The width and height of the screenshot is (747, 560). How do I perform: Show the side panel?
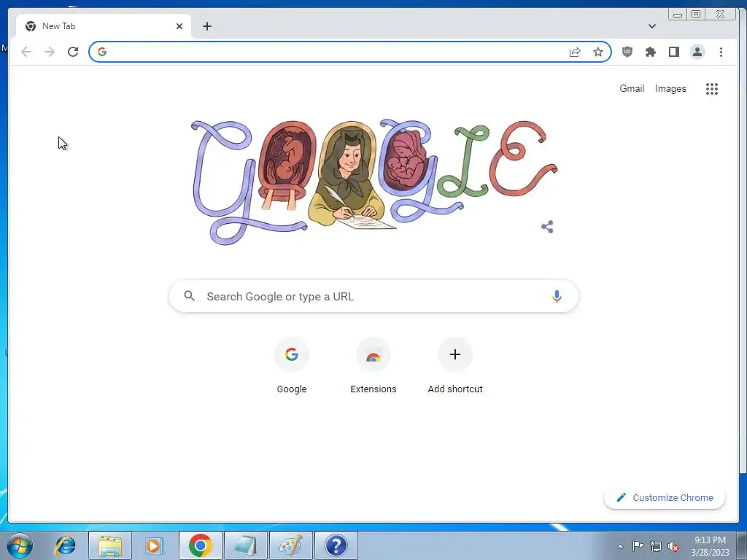point(673,52)
